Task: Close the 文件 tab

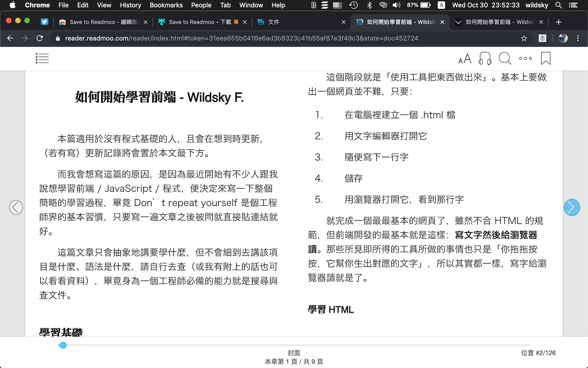Action: 344,22
